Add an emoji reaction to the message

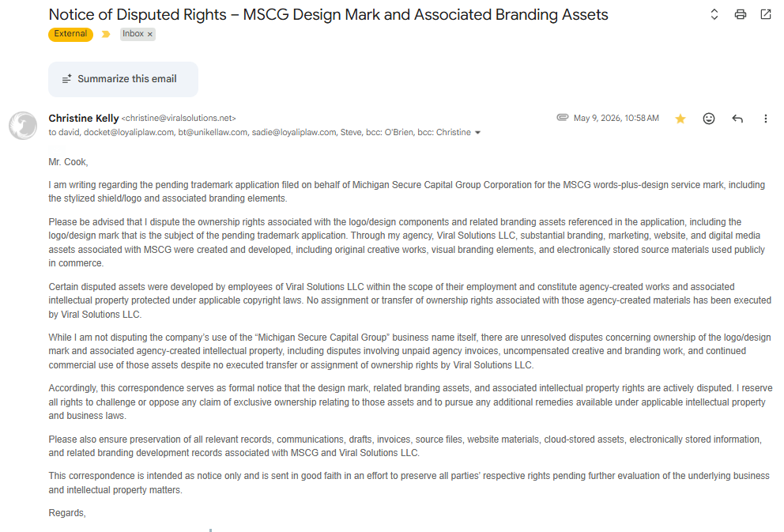(x=708, y=119)
